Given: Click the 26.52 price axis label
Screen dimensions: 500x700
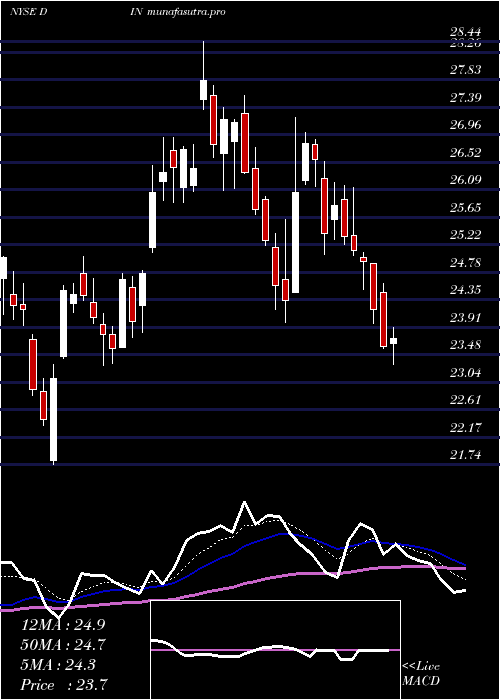Looking at the screenshot, I should pyautogui.click(x=466, y=152).
